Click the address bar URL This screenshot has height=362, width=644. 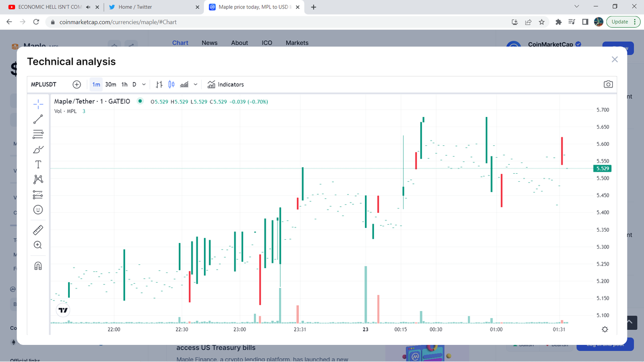[x=118, y=22]
